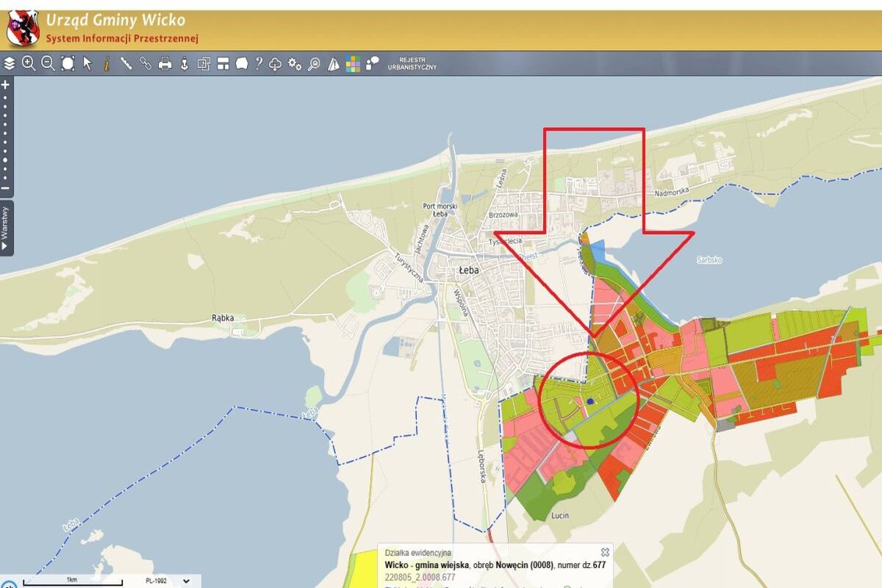This screenshot has width=882, height=588.
Task: Expand the Warstwy side panel
Action: (x=6, y=228)
